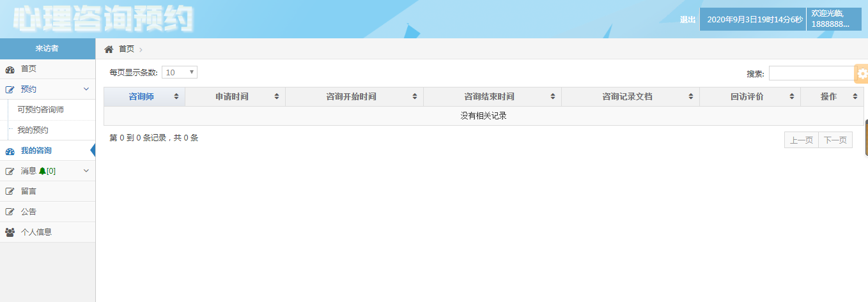Sort by 咨询师 column header

tap(144, 96)
